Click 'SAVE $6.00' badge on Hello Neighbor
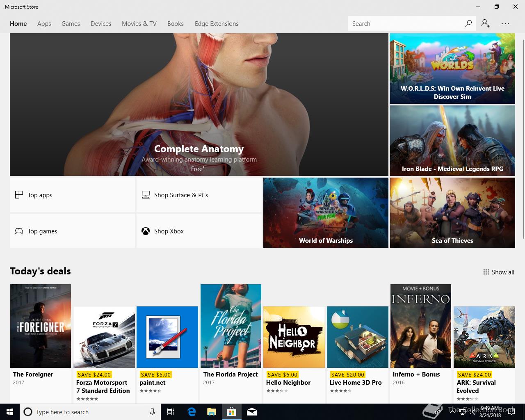Image resolution: width=525 pixels, height=420 pixels. coord(283,374)
